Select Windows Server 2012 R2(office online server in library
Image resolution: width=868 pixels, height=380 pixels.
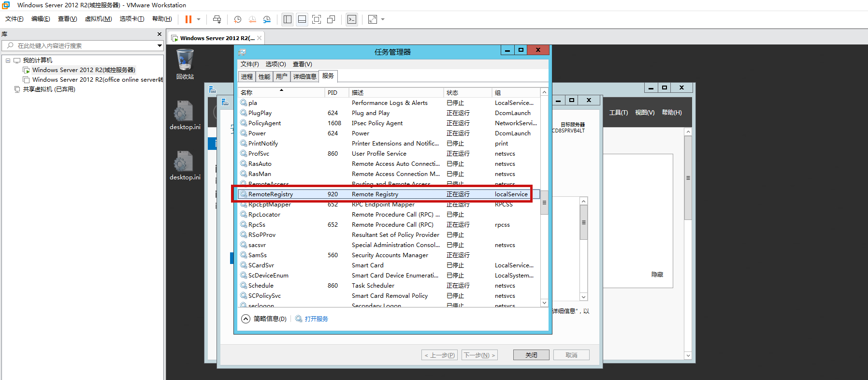pyautogui.click(x=97, y=80)
